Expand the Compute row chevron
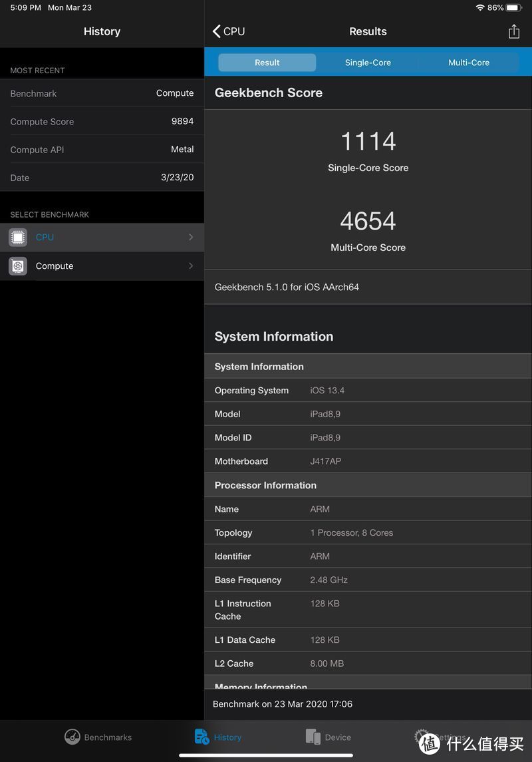Image resolution: width=532 pixels, height=762 pixels. (191, 266)
